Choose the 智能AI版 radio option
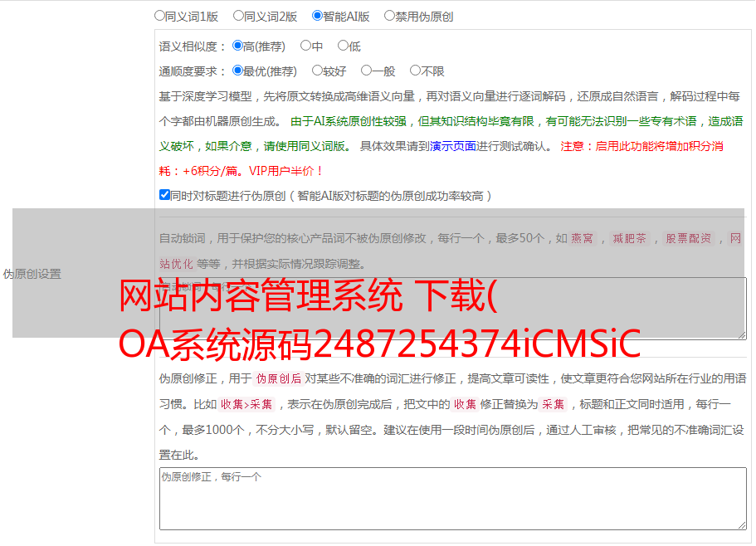 [x=317, y=16]
